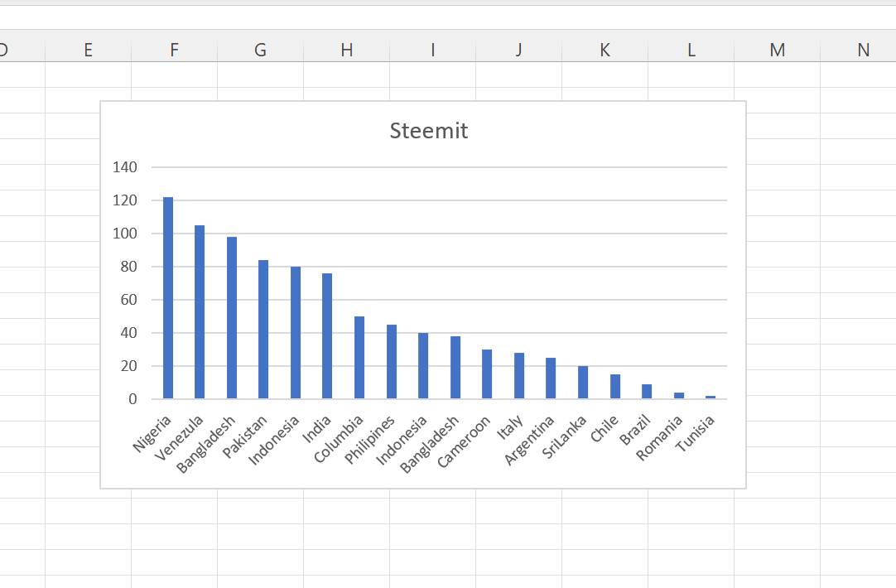Select column J header
This screenshot has width=896, height=588.
click(x=519, y=51)
